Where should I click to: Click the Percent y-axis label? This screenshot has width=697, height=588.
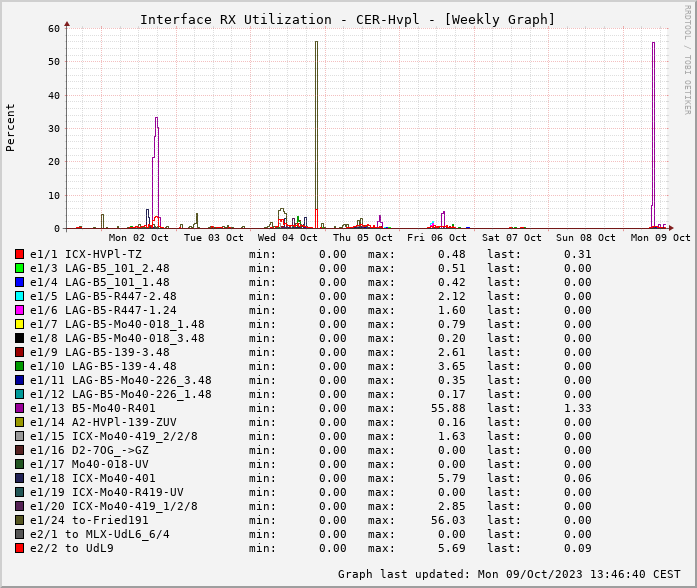point(11,127)
